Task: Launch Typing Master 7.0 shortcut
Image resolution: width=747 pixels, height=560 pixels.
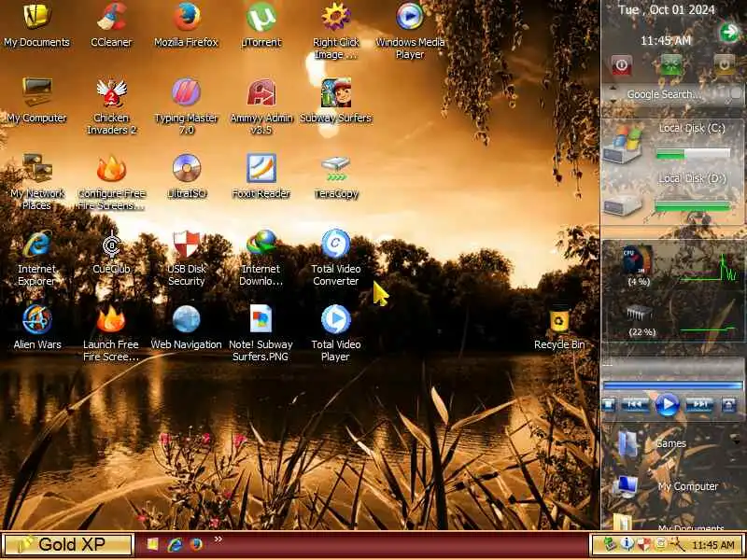Action: coord(186,106)
